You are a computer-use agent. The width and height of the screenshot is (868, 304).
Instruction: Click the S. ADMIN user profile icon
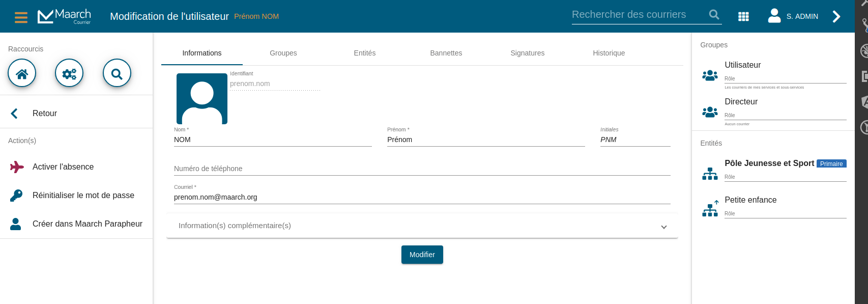[x=774, y=16]
